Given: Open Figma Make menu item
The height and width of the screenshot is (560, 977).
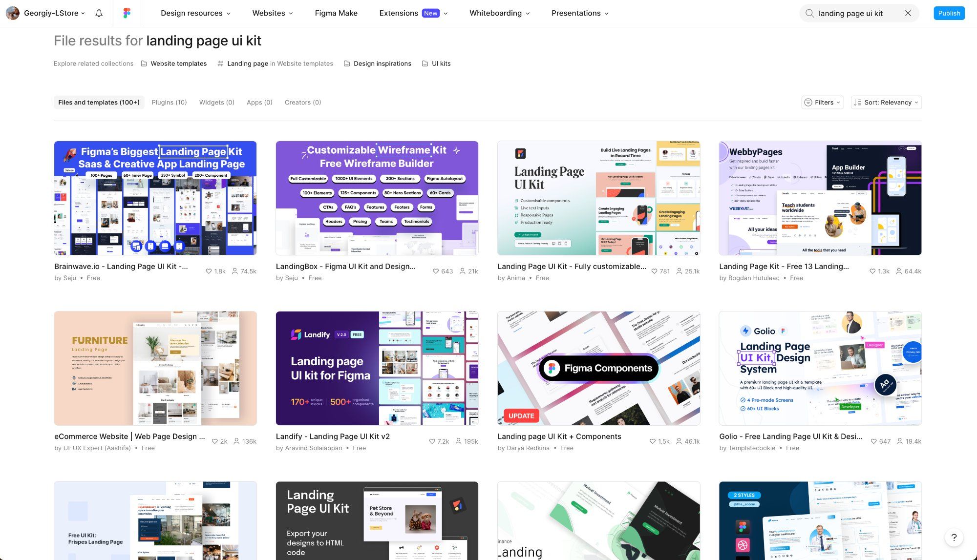Looking at the screenshot, I should click(336, 13).
